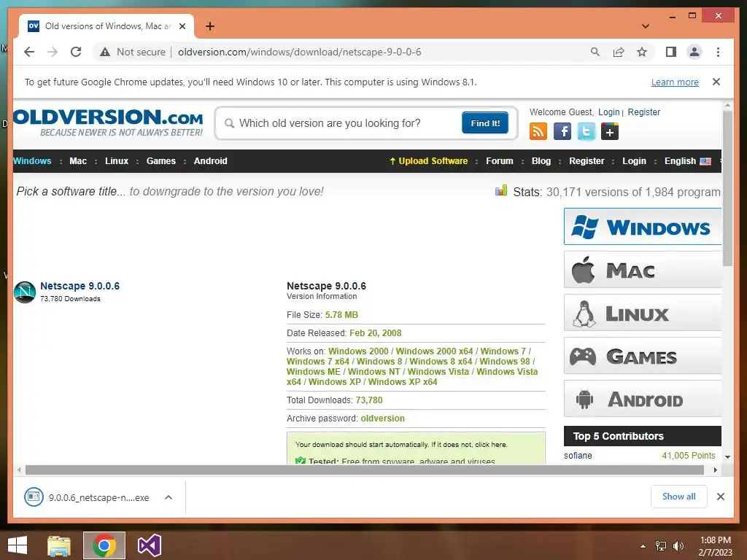Open the Games category sidebar button

click(x=643, y=356)
